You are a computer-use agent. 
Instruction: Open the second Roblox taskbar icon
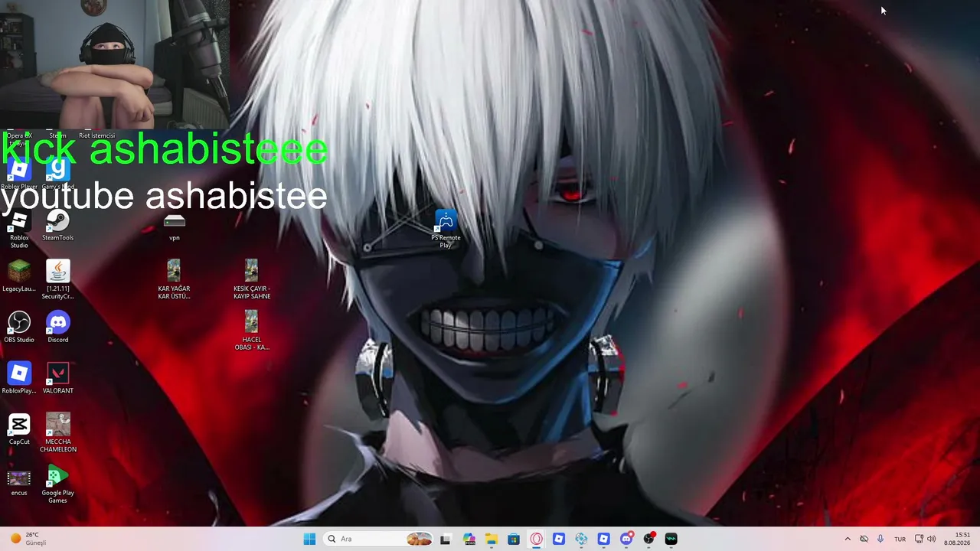click(604, 539)
